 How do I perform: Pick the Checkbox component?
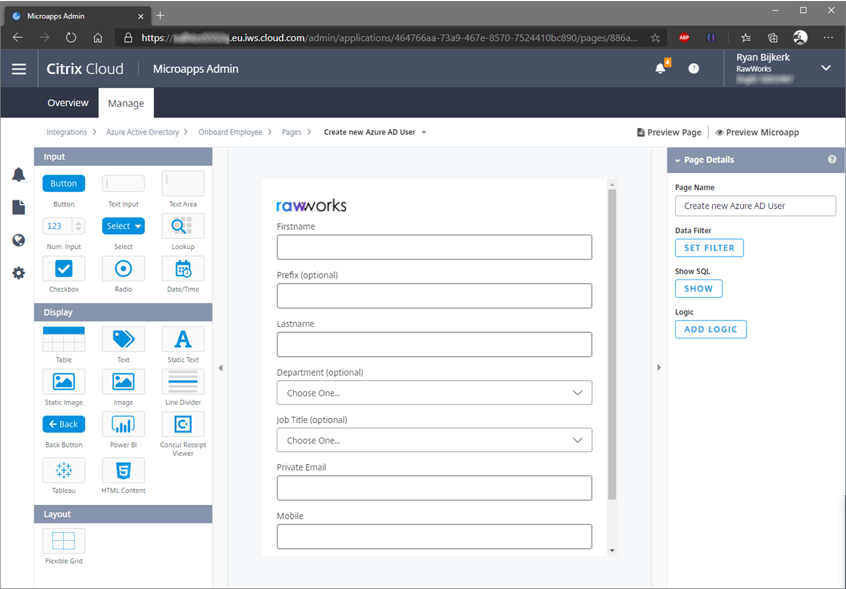point(64,269)
